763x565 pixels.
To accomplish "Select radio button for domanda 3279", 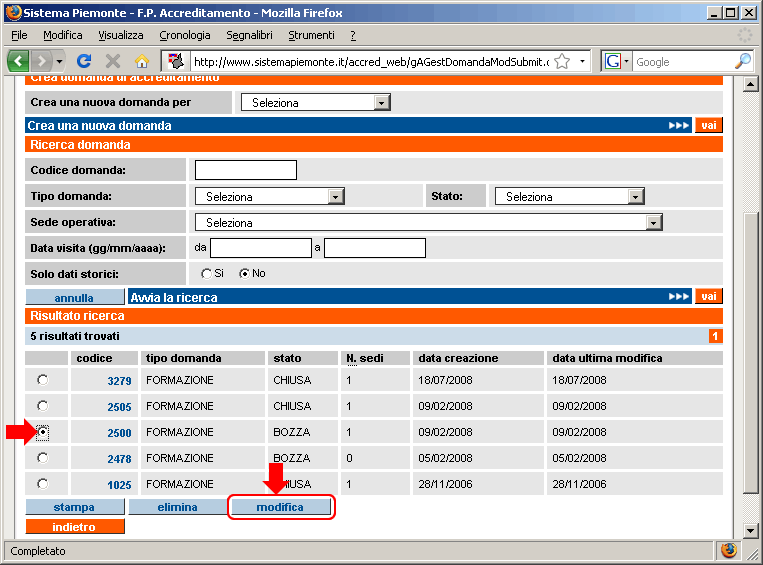I will pyautogui.click(x=42, y=380).
